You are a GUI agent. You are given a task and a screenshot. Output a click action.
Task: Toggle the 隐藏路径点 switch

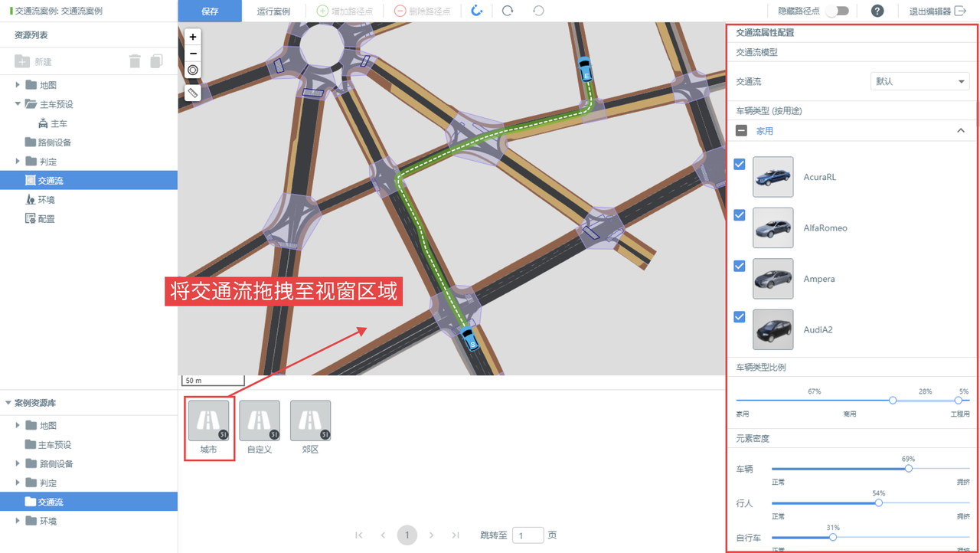click(837, 11)
